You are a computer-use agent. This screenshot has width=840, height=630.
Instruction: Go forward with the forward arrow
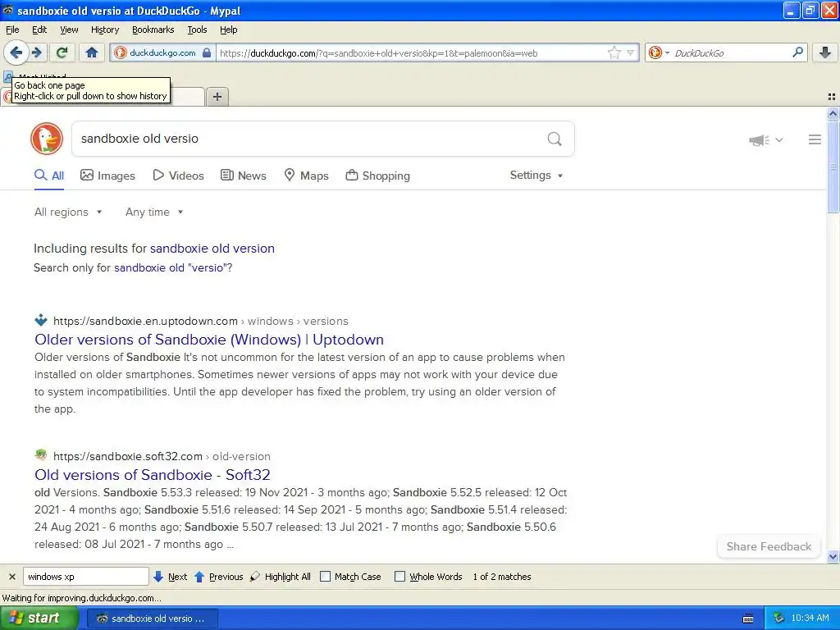coord(36,52)
